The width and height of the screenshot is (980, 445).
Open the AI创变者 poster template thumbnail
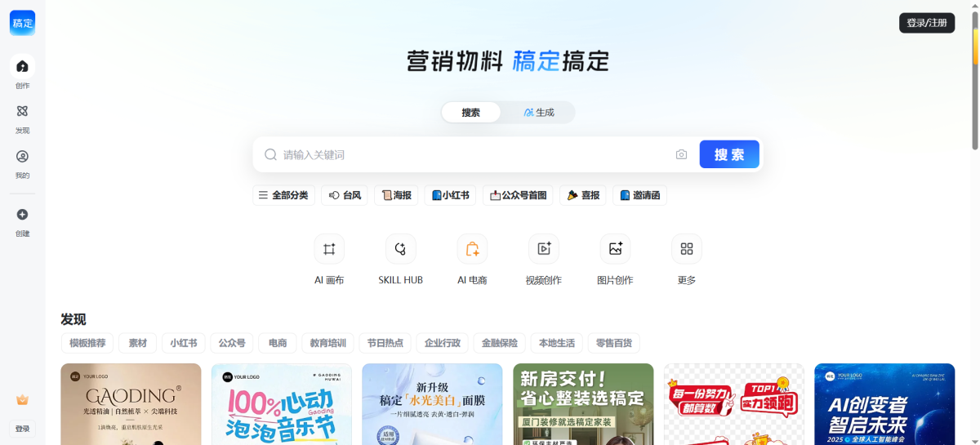(884, 404)
